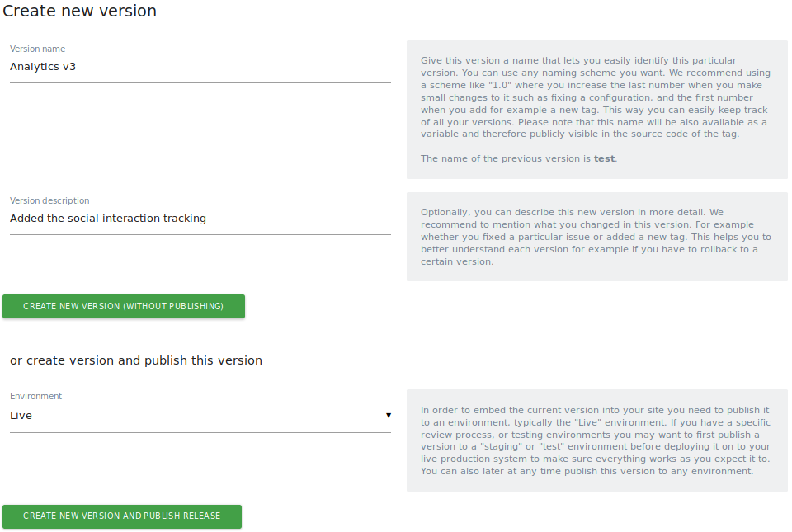Click the version description help panel
Screen dimensions: 792x532
pyautogui.click(x=596, y=237)
